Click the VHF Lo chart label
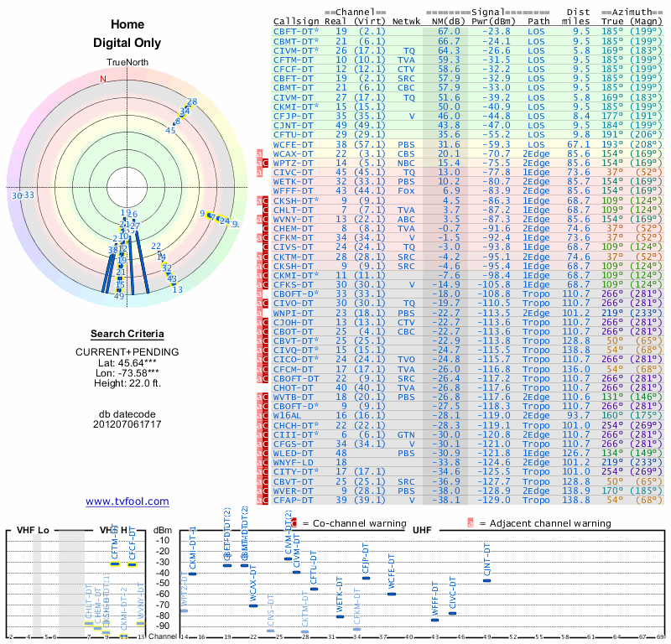This screenshot has height=644, width=671. pyautogui.click(x=33, y=530)
